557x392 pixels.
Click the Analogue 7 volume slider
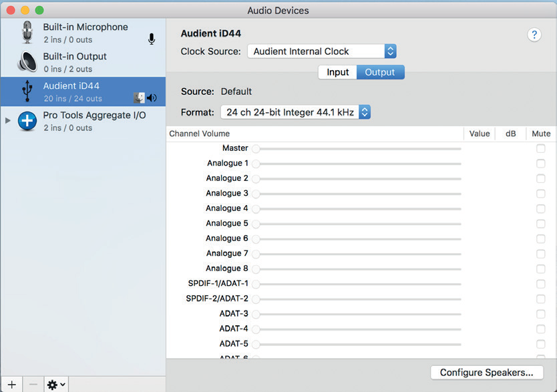point(356,254)
